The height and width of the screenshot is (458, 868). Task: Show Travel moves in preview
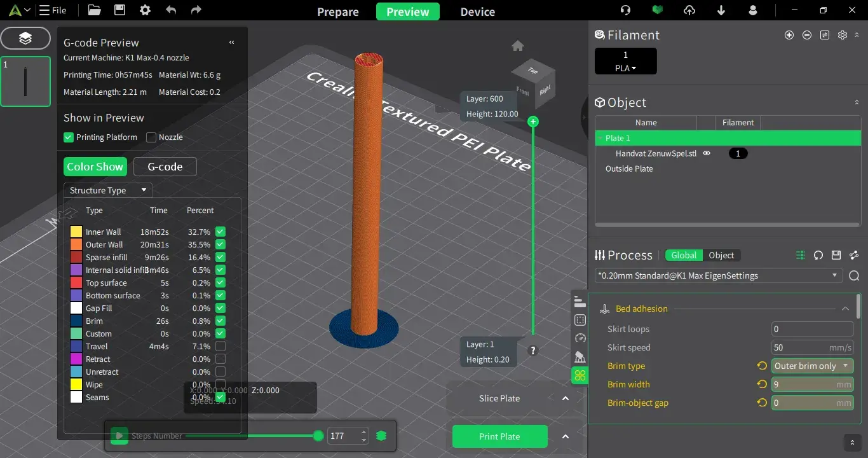[220, 347]
